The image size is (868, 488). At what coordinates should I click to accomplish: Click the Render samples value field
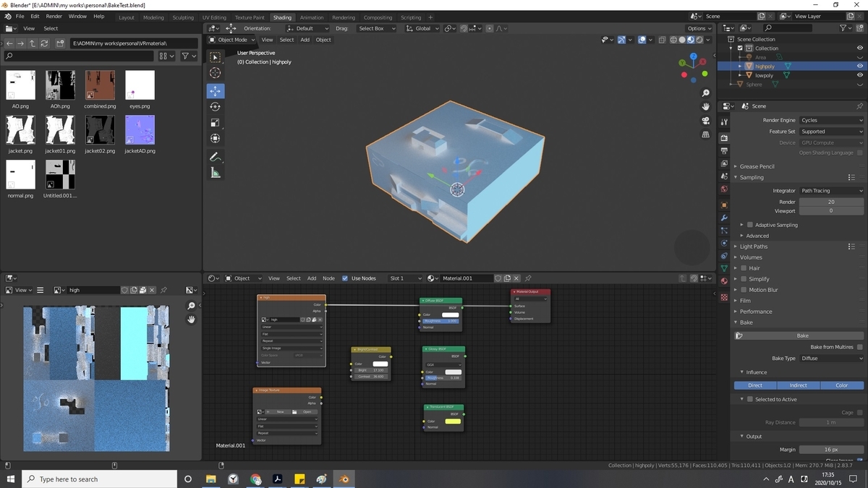pos(831,202)
